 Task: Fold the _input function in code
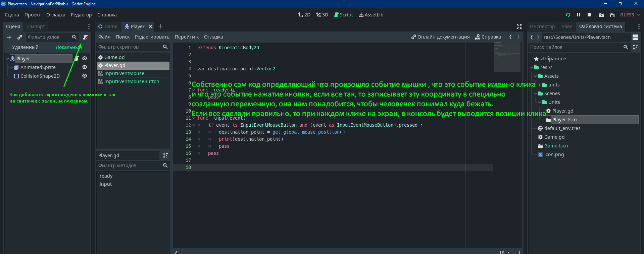point(194,118)
